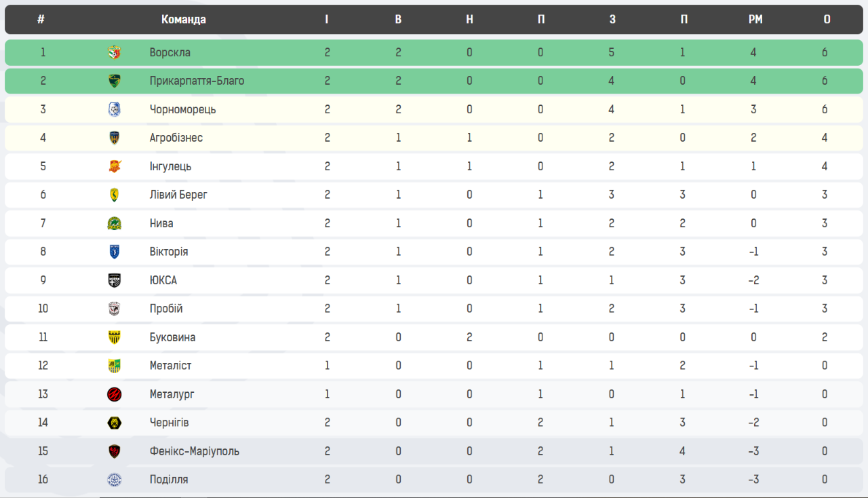
Task: Click the Команда column header
Action: 183,20
